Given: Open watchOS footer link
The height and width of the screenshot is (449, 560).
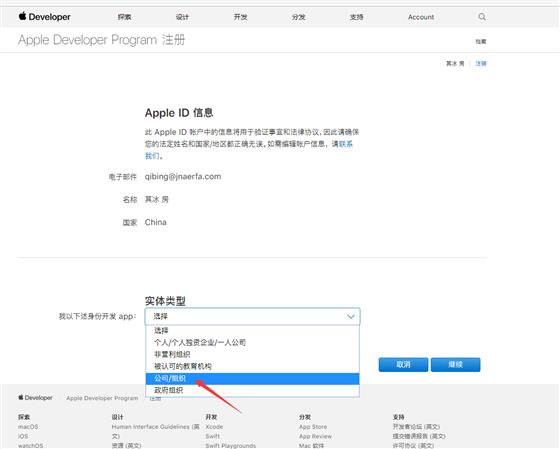Looking at the screenshot, I should (x=31, y=445).
